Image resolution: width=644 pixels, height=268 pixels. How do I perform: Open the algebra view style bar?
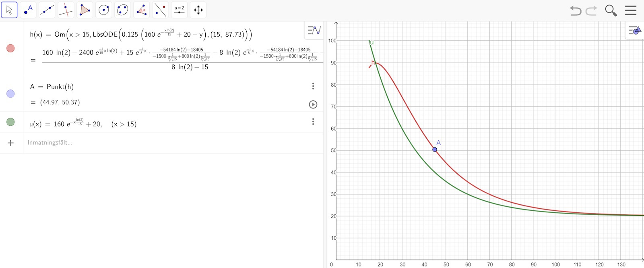314,30
